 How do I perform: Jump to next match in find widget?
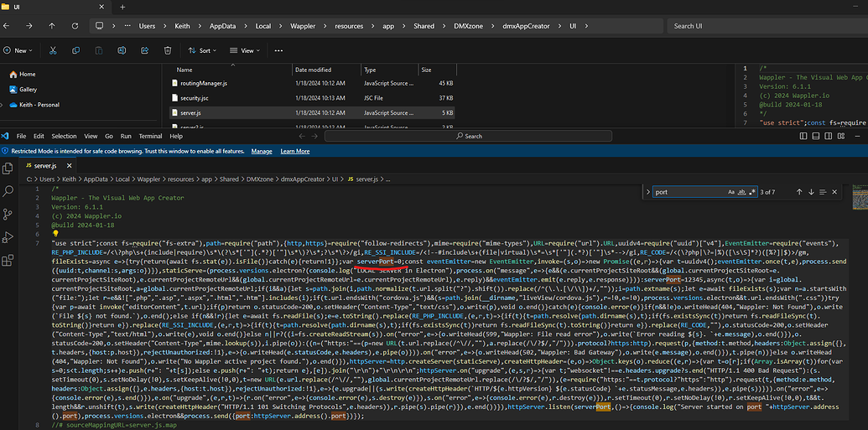coord(811,192)
